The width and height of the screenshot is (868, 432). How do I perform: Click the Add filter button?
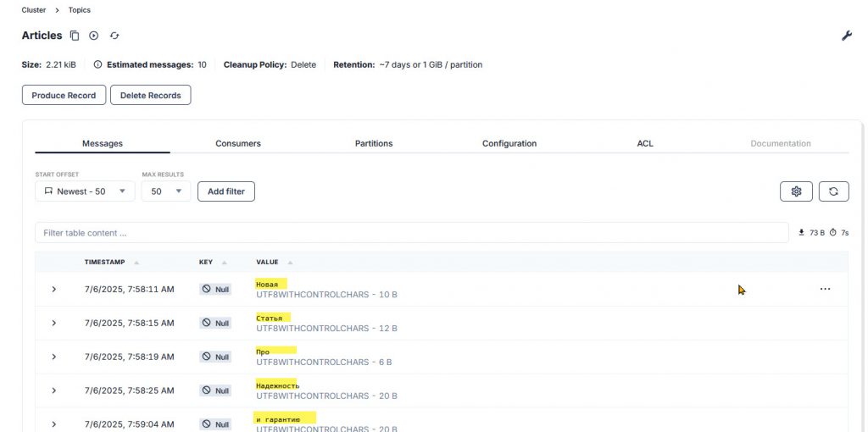pyautogui.click(x=226, y=191)
